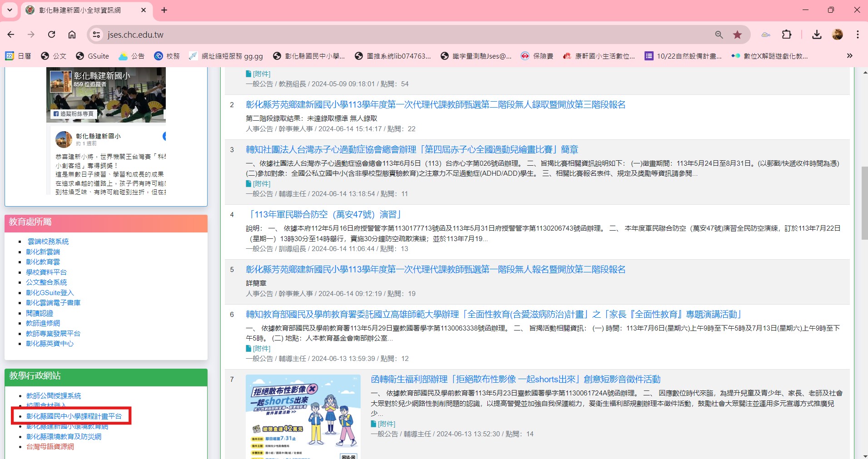Show more bookmarks with the double chevron
The width and height of the screenshot is (868, 459).
(x=849, y=56)
